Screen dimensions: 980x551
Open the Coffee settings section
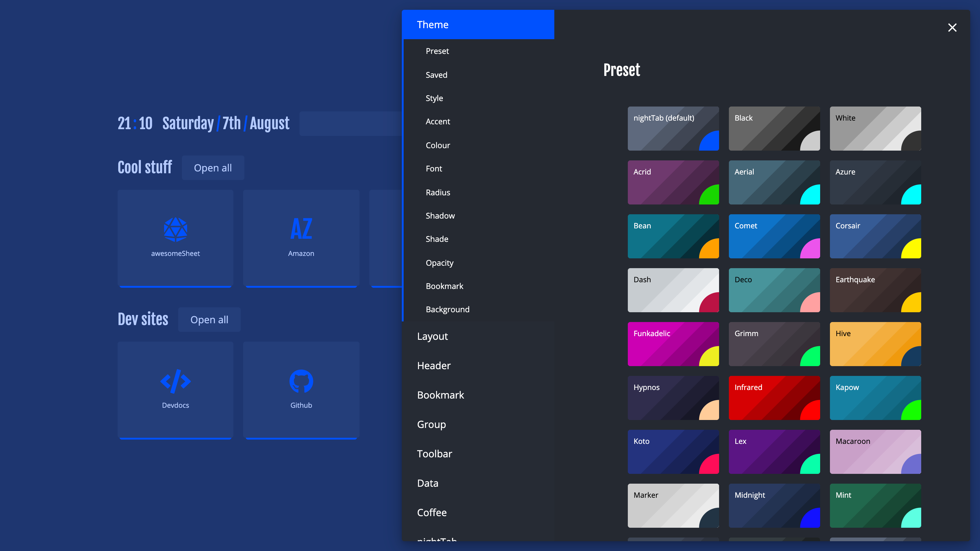coord(432,513)
